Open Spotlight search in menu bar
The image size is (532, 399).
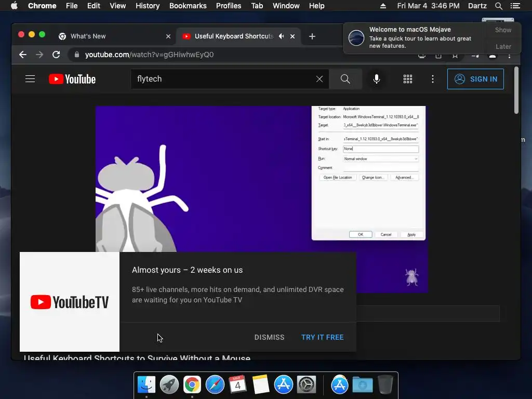498,6
